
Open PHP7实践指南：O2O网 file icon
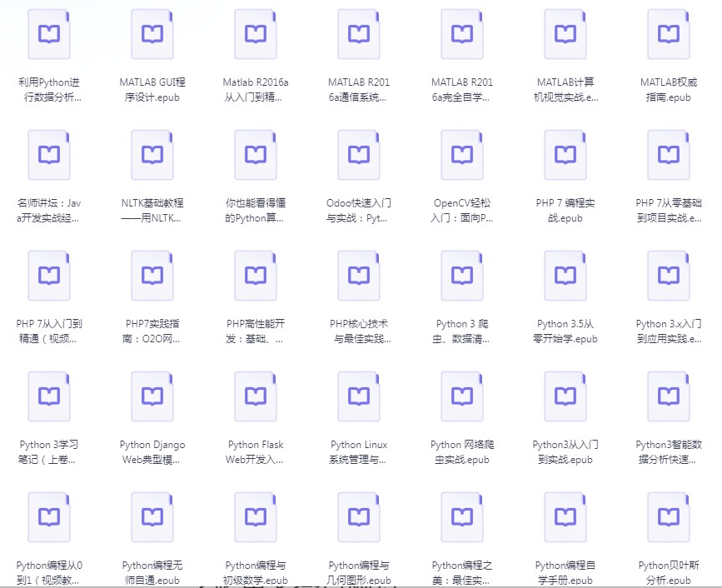(152, 276)
